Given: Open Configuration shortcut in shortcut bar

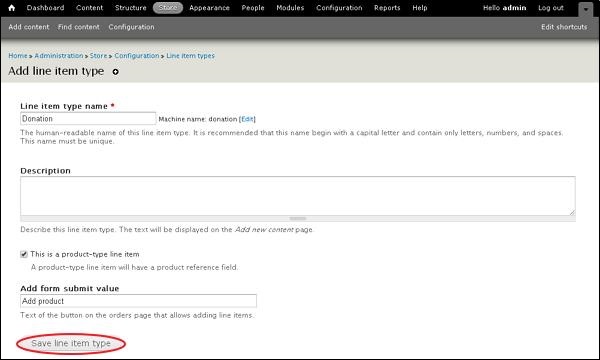Looking at the screenshot, I should 131,27.
